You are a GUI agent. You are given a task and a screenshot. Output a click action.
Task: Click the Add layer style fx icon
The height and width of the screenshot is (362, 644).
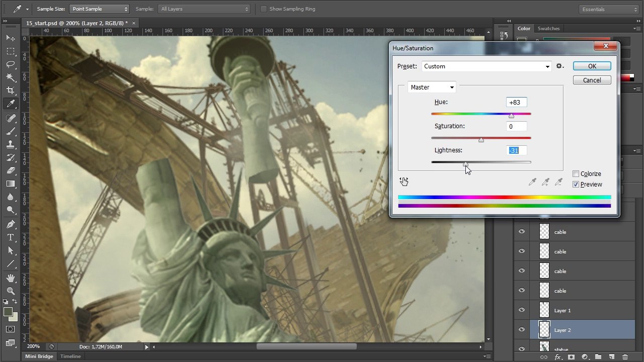(557, 357)
